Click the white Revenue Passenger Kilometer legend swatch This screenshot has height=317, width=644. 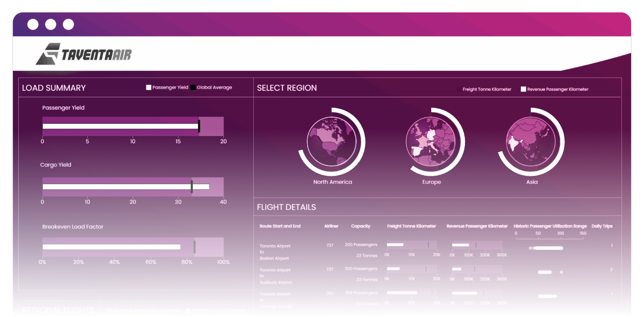523,89
